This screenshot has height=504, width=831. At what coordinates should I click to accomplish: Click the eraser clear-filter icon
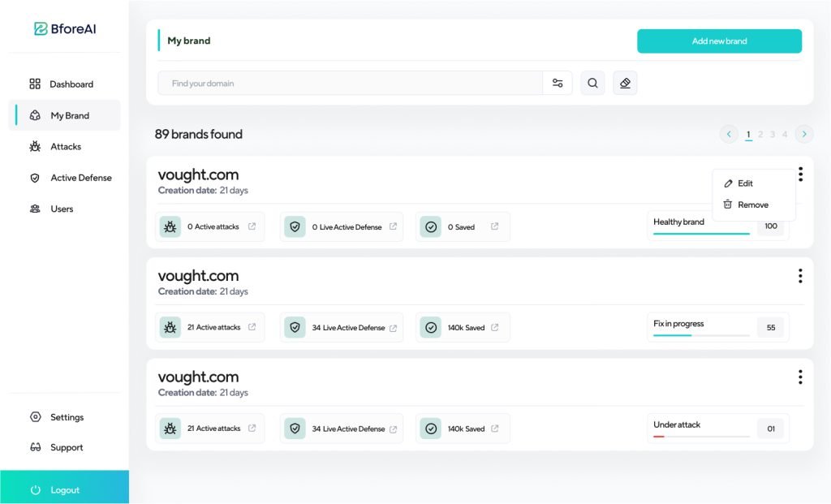(x=624, y=83)
